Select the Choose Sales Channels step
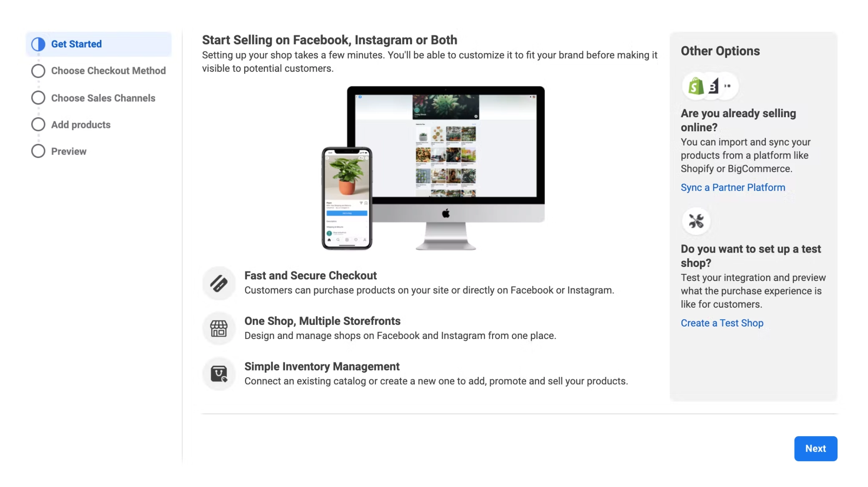Screen dimensions: 868x487 point(103,98)
